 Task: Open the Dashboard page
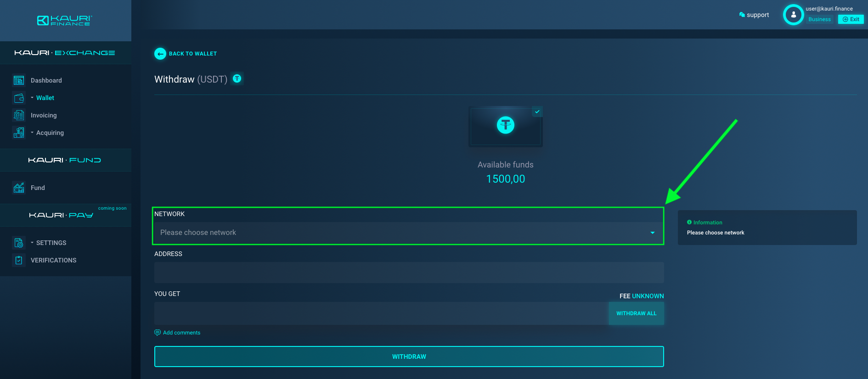(x=46, y=80)
